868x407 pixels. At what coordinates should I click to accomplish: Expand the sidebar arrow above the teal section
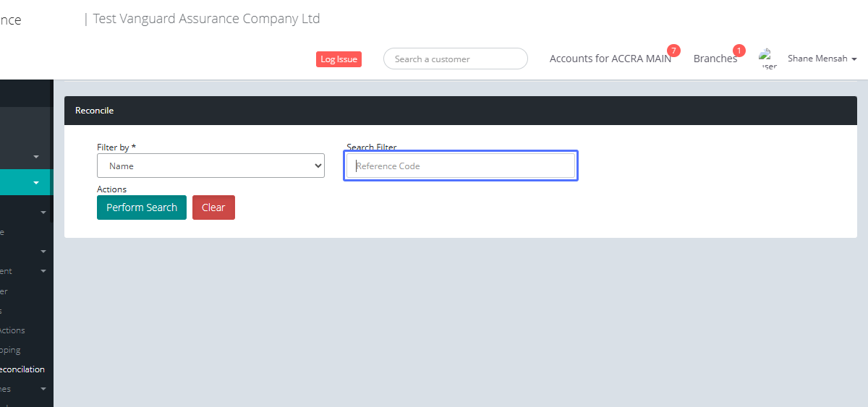(36, 156)
